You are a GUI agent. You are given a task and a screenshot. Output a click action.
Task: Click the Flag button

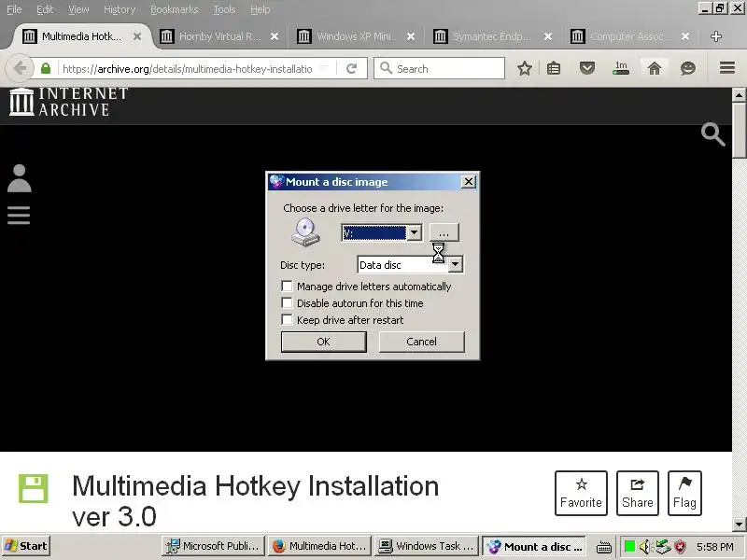[684, 493]
